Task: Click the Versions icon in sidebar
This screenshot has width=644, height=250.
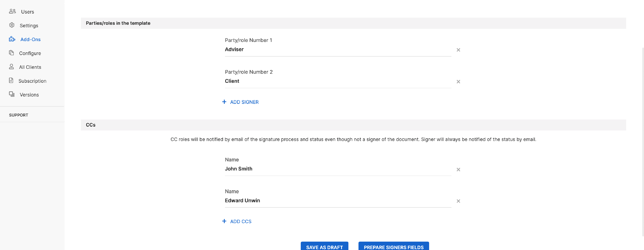Action: tap(12, 94)
